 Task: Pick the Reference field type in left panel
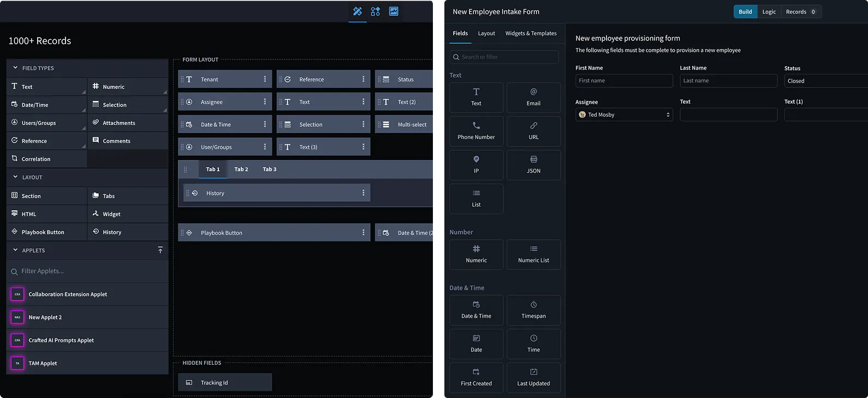(47, 140)
